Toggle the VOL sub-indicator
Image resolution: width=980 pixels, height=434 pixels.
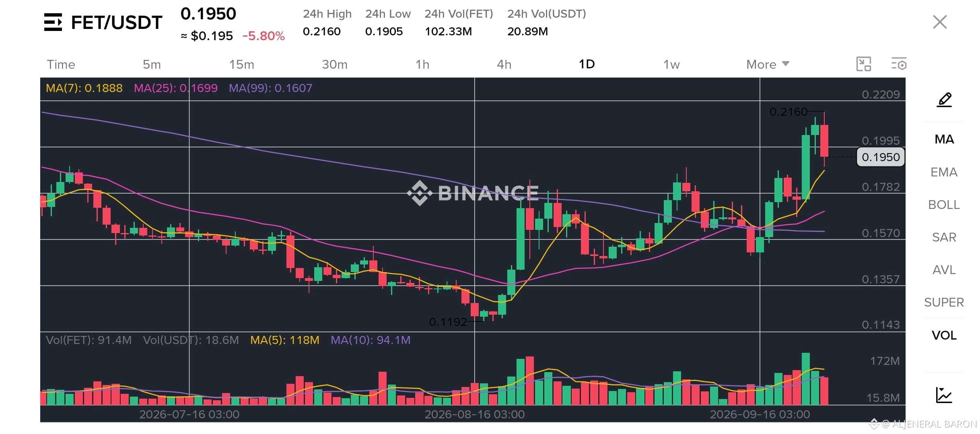[x=944, y=335]
